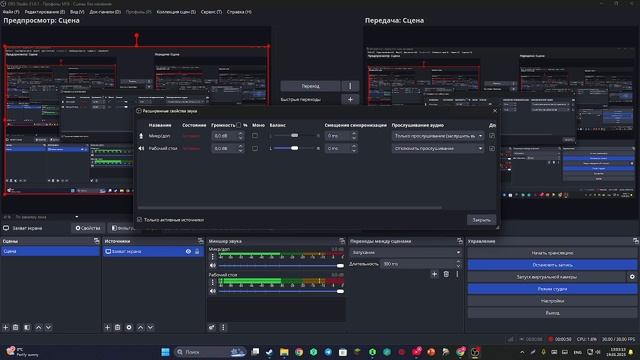Open File Explorer from the taskbar
The width and height of the screenshot is (640, 360).
click(x=284, y=352)
